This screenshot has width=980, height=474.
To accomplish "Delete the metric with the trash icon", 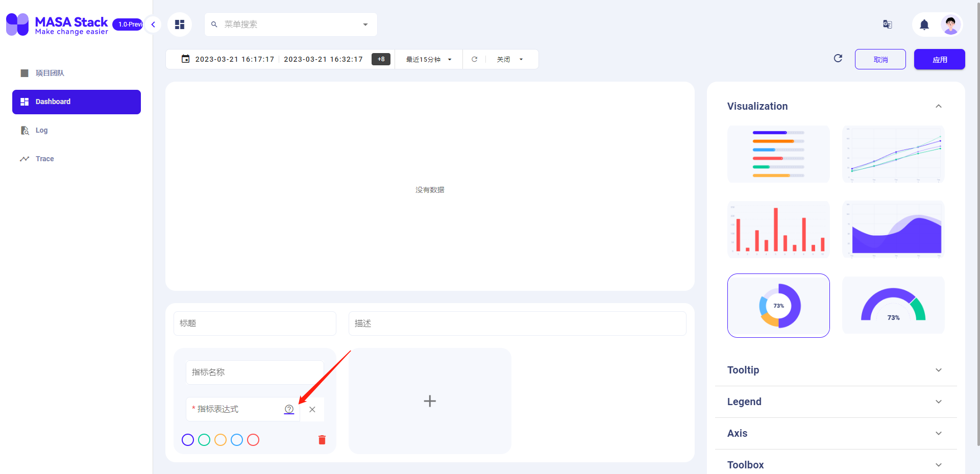I will (x=322, y=440).
